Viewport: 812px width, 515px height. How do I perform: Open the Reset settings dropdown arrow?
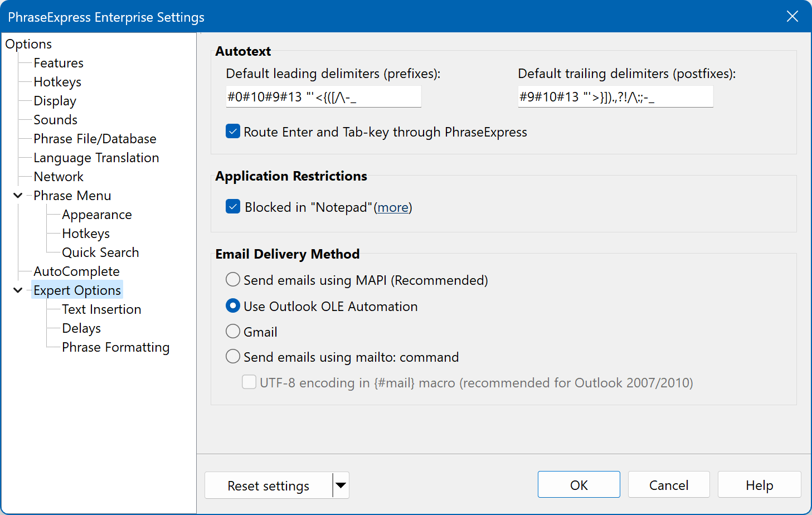[x=341, y=485]
